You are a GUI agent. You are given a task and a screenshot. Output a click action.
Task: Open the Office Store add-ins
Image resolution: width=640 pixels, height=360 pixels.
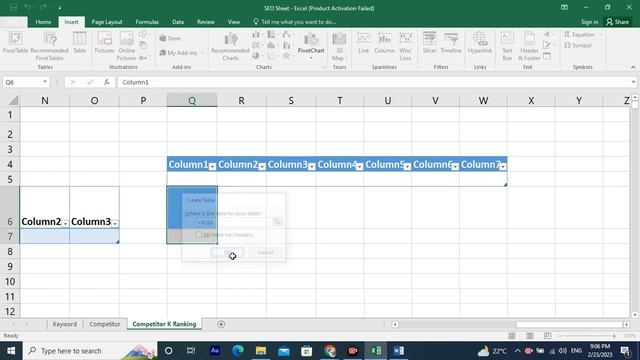(x=170, y=38)
